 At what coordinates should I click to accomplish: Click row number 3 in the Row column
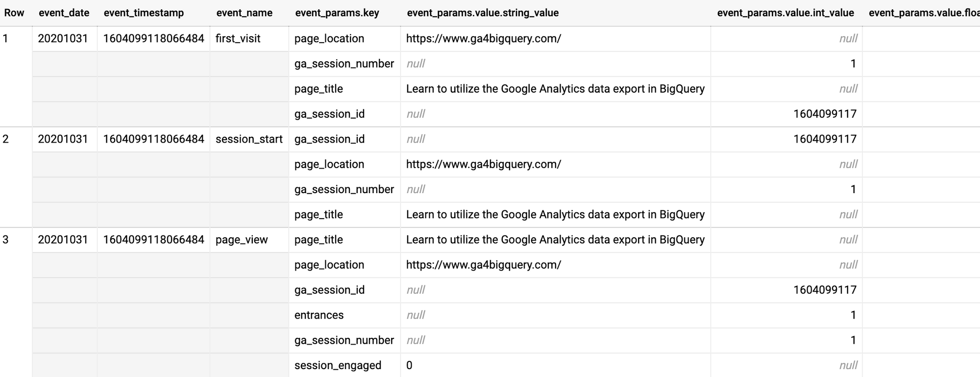click(x=6, y=240)
